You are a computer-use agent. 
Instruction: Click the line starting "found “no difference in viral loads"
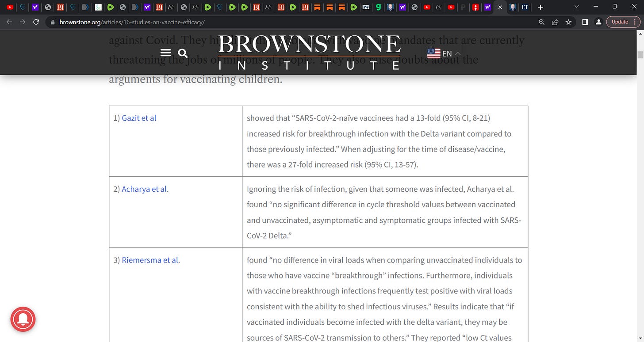[x=384, y=260]
